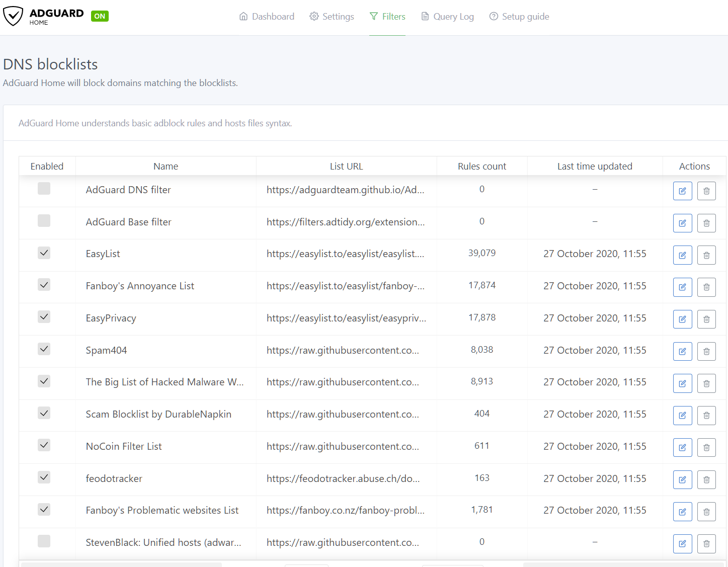
Task: Open the EasyList filter URL link
Action: pos(346,254)
